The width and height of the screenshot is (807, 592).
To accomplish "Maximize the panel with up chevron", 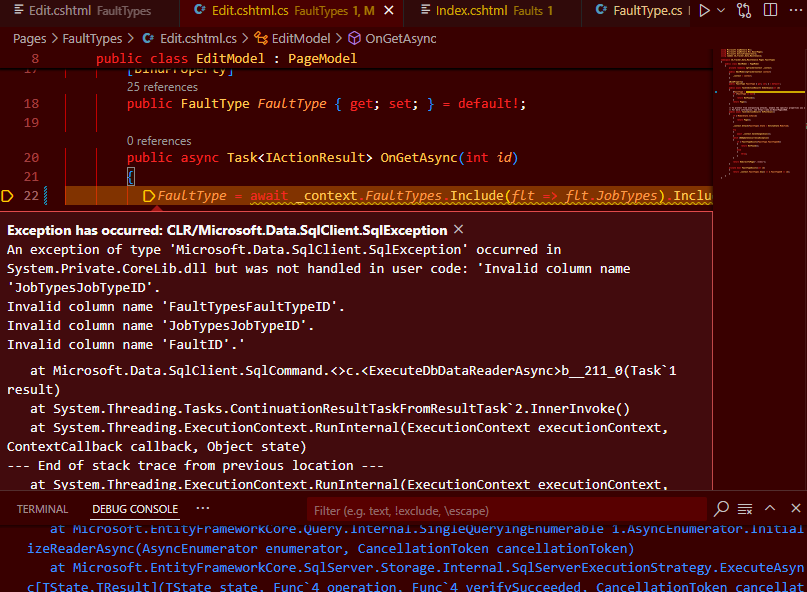I will pos(770,508).
